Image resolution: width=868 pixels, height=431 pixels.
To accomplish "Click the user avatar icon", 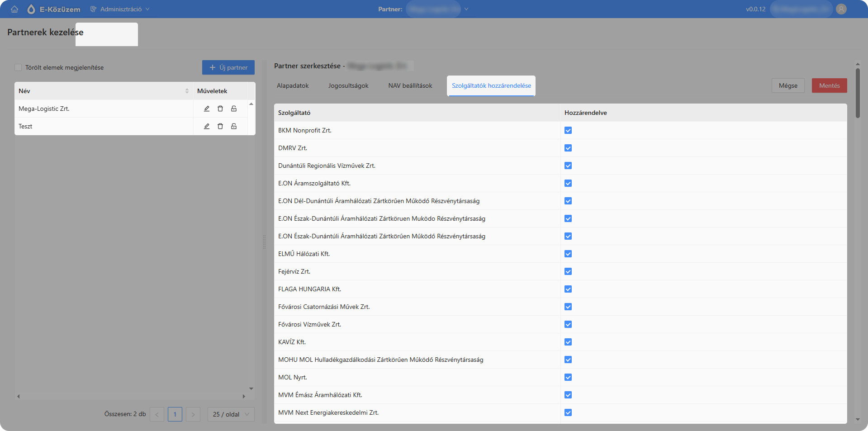I will point(841,9).
